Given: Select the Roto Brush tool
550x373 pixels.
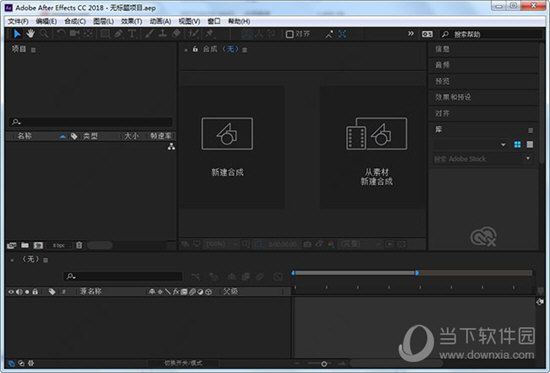Looking at the screenshot, I should click(193, 34).
